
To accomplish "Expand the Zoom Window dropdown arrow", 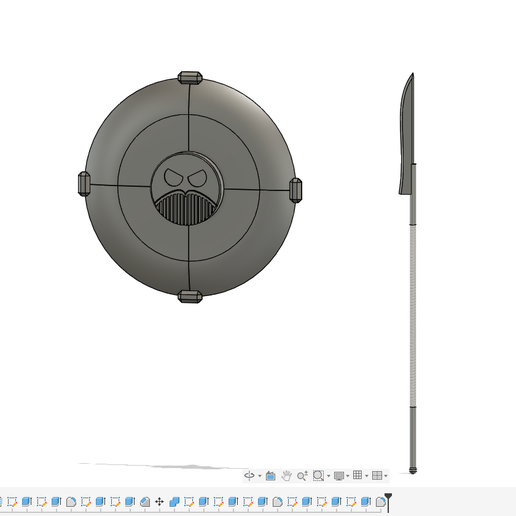I will (328, 476).
